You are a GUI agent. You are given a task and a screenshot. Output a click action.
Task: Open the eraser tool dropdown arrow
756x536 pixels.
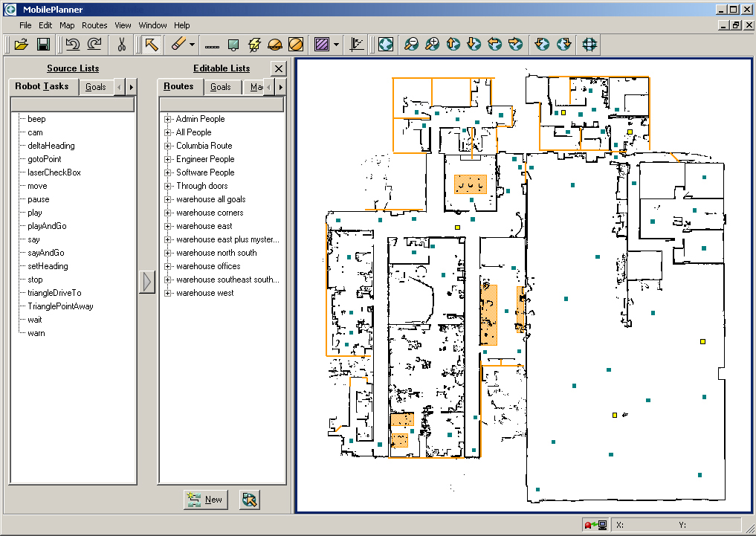[192, 45]
